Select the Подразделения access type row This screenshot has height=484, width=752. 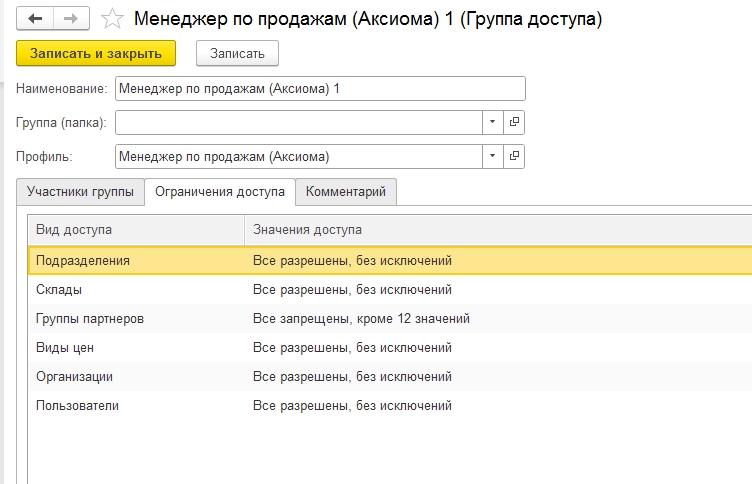(83, 260)
